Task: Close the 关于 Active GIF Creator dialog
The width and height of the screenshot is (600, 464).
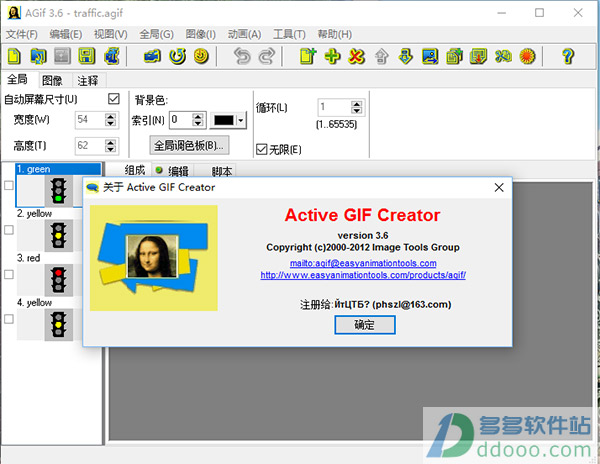Action: 499,187
